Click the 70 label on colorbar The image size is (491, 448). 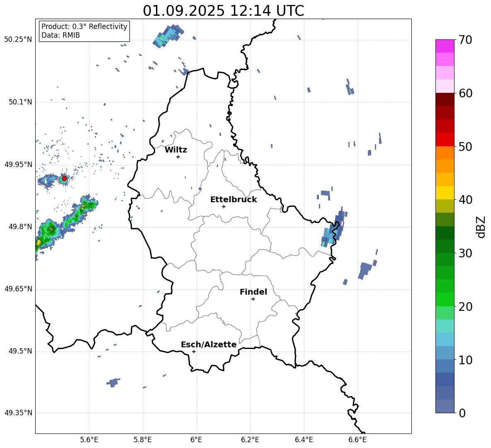click(x=465, y=40)
